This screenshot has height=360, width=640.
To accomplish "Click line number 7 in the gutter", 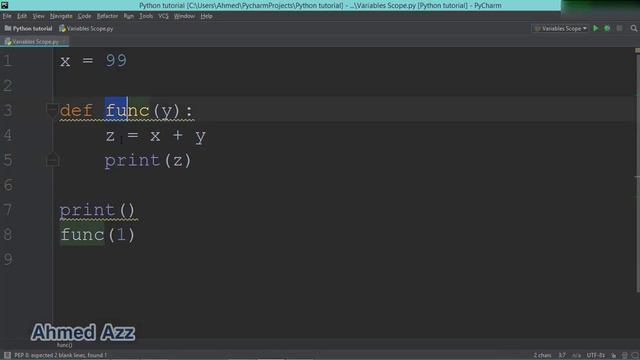I will coord(7,210).
